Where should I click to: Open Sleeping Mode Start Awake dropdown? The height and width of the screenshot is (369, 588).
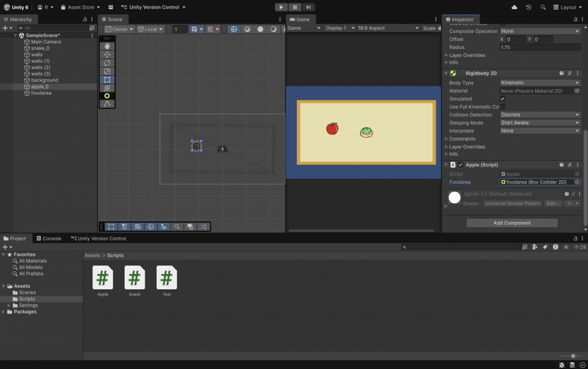[540, 123]
